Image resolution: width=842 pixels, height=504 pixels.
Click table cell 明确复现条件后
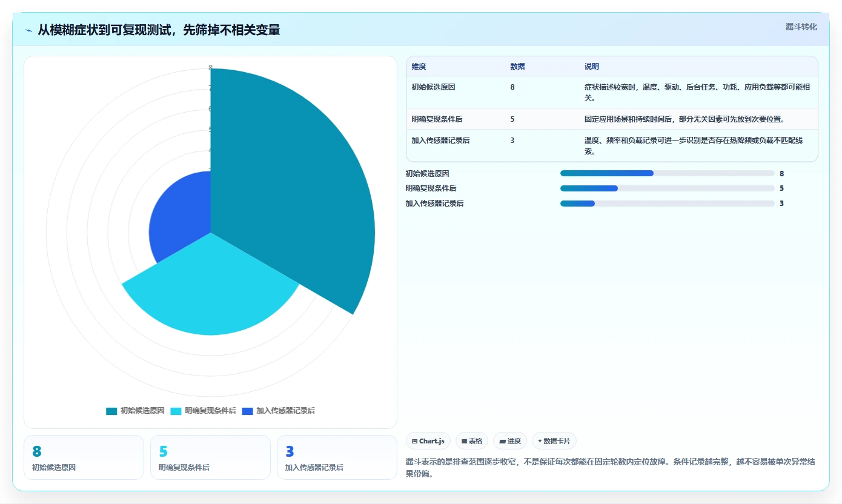[437, 119]
